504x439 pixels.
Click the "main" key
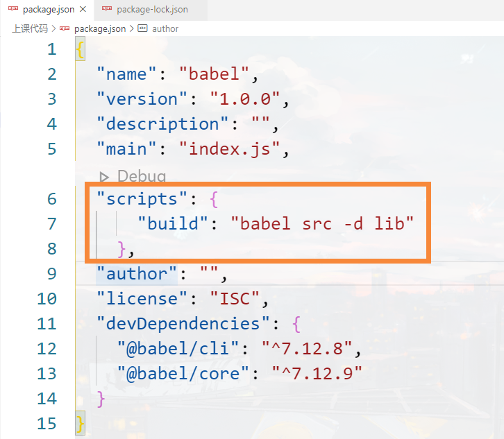(x=126, y=149)
